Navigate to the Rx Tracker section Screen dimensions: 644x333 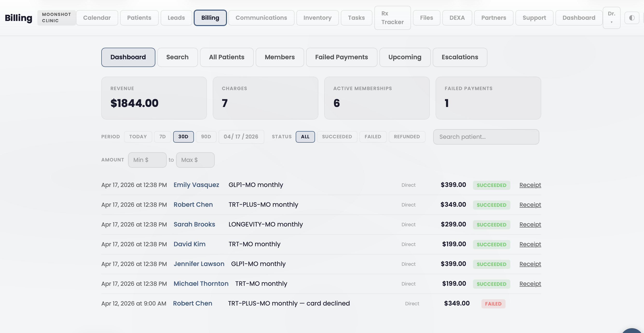pyautogui.click(x=392, y=18)
